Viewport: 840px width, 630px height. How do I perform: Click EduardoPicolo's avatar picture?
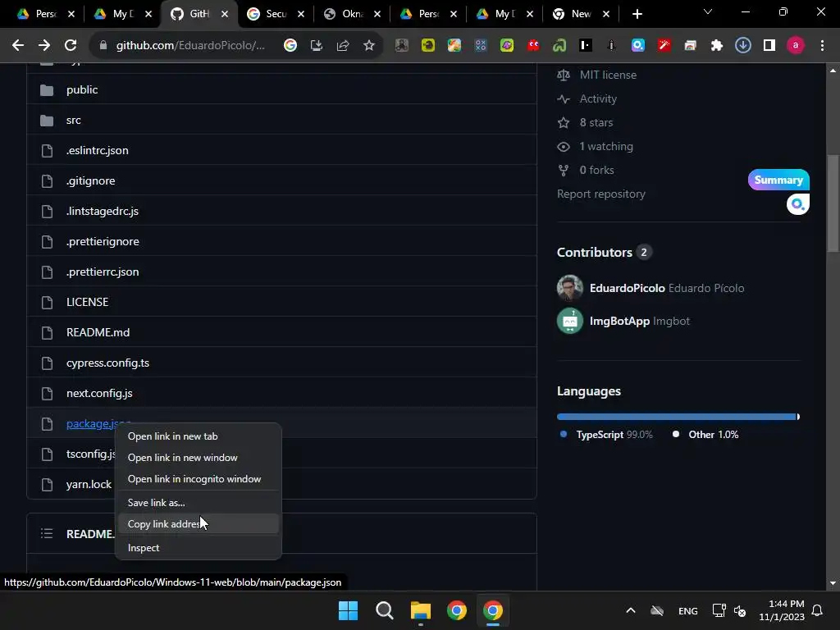click(x=570, y=288)
